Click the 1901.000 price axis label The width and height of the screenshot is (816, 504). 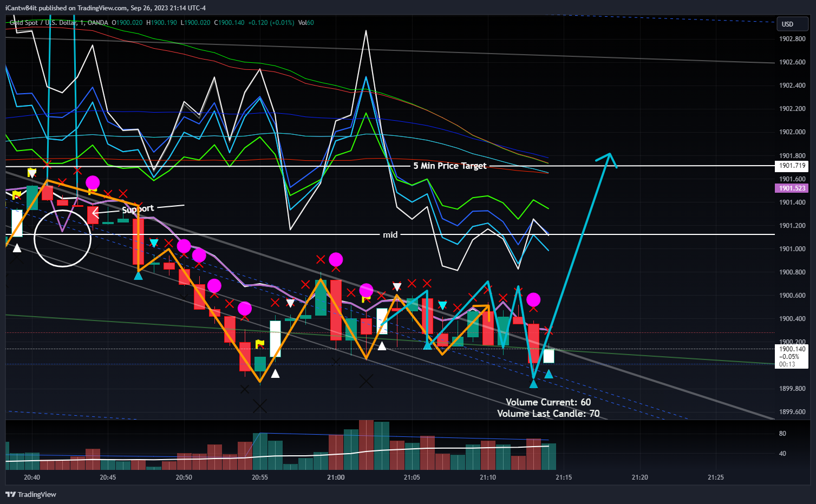pyautogui.click(x=792, y=249)
